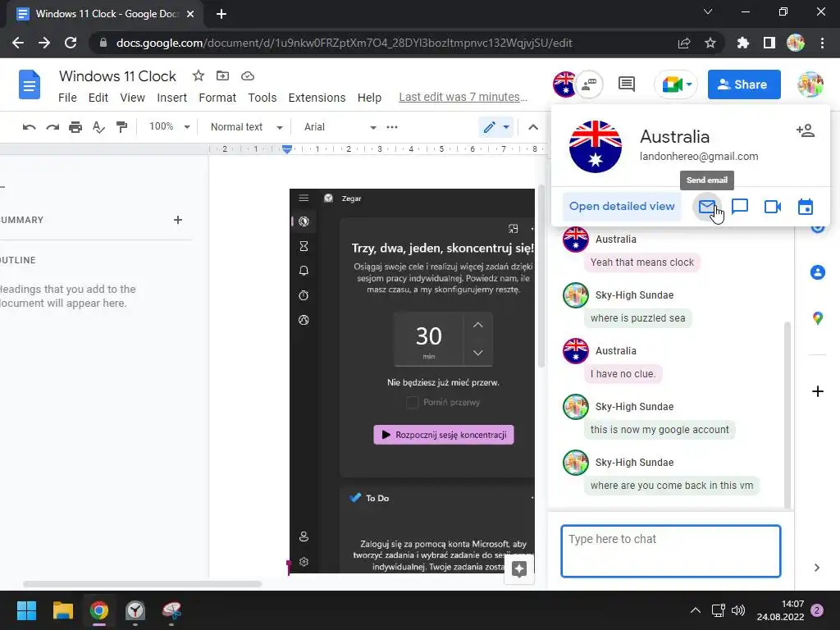Open the zoom level dropdown at 100%
Screen dimensions: 840x630
pyautogui.click(x=169, y=127)
